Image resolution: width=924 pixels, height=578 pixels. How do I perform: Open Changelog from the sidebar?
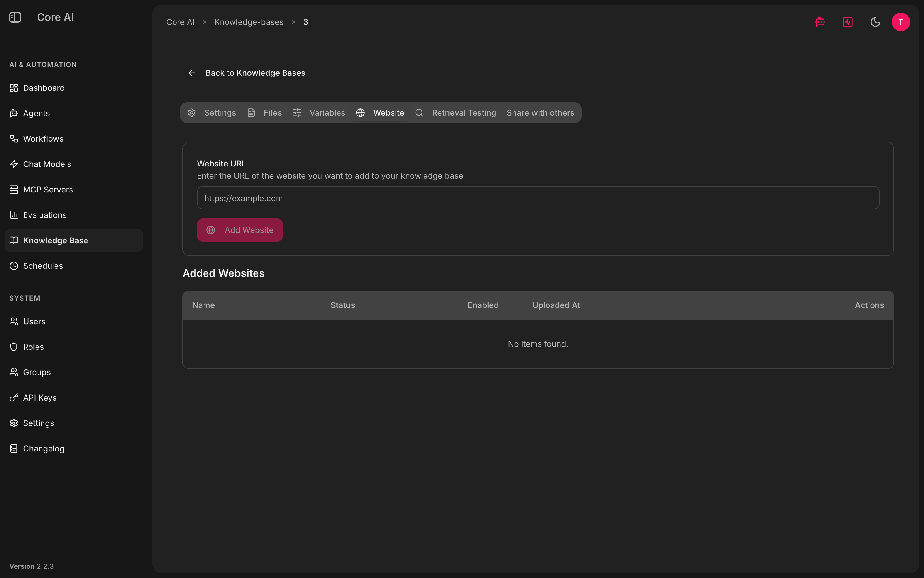(x=74, y=449)
